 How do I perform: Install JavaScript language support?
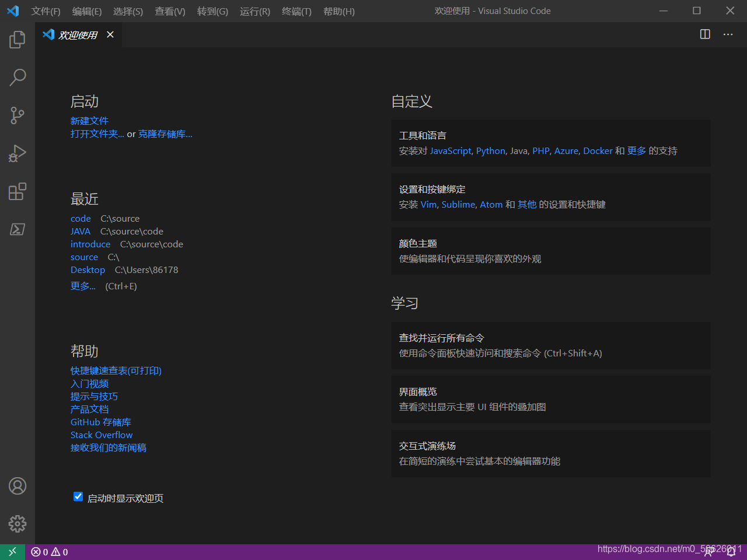(451, 151)
